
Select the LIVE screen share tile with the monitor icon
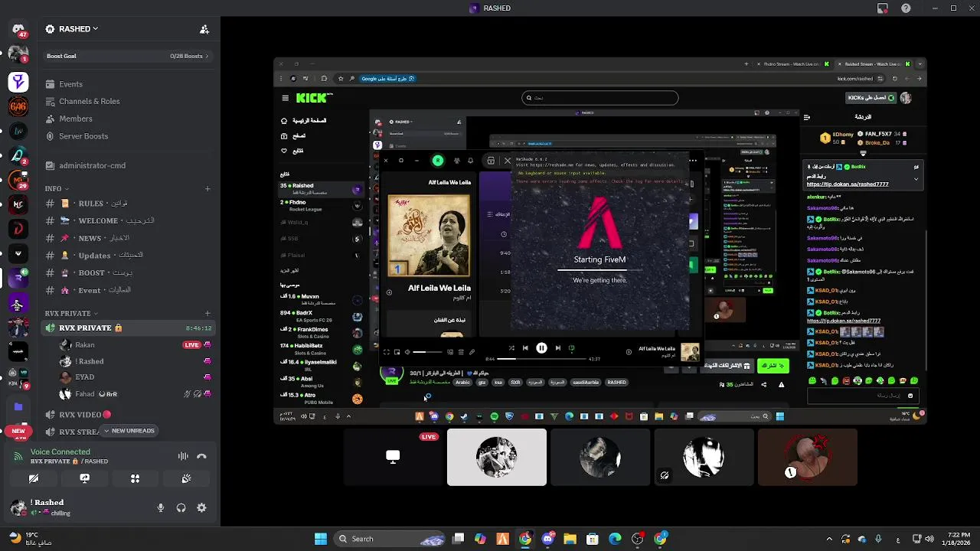(393, 457)
